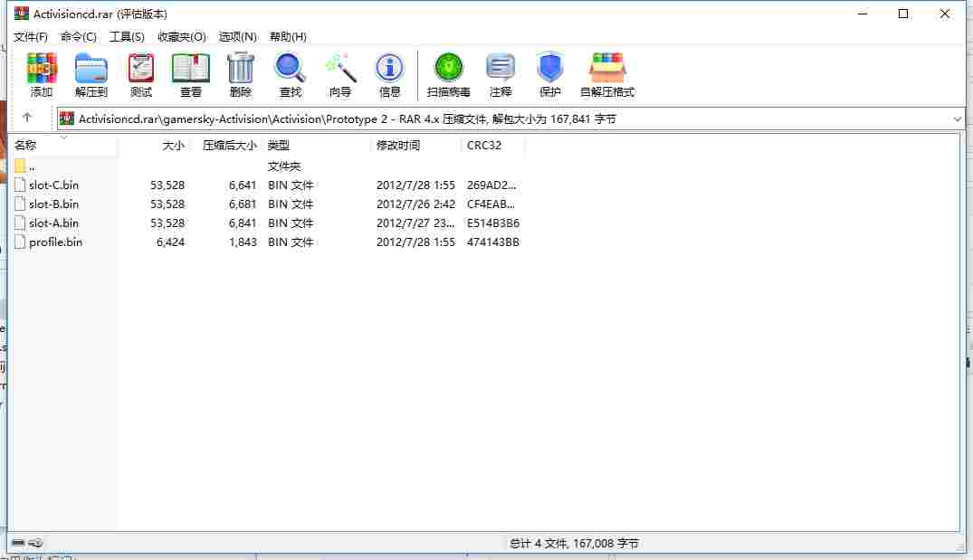
Task: Sort by Size (大小) column header
Action: coord(153,145)
